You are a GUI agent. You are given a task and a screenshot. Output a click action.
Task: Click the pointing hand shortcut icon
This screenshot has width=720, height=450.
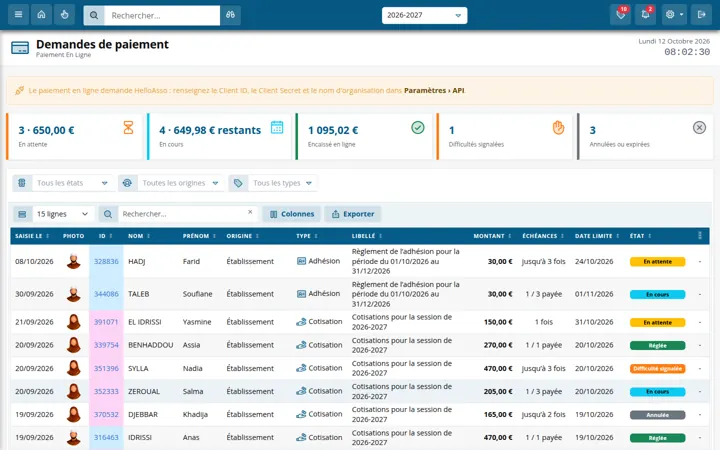pyautogui.click(x=64, y=15)
